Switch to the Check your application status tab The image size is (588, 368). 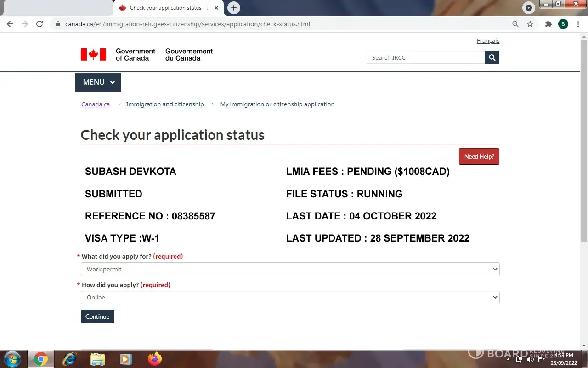click(167, 8)
